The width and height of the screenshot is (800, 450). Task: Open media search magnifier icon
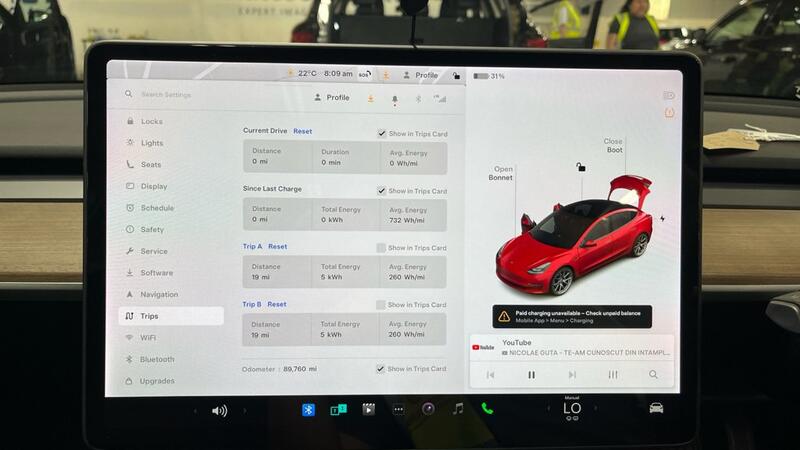pyautogui.click(x=653, y=374)
